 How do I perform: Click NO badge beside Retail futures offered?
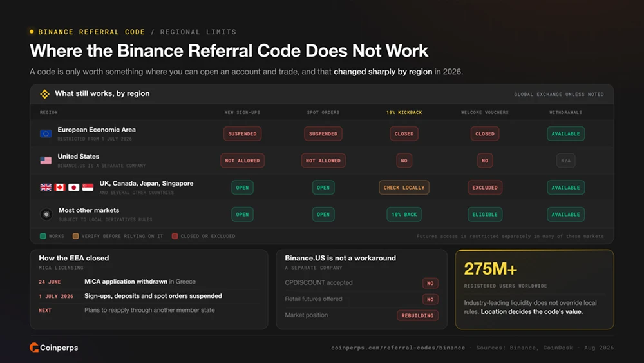430,299
